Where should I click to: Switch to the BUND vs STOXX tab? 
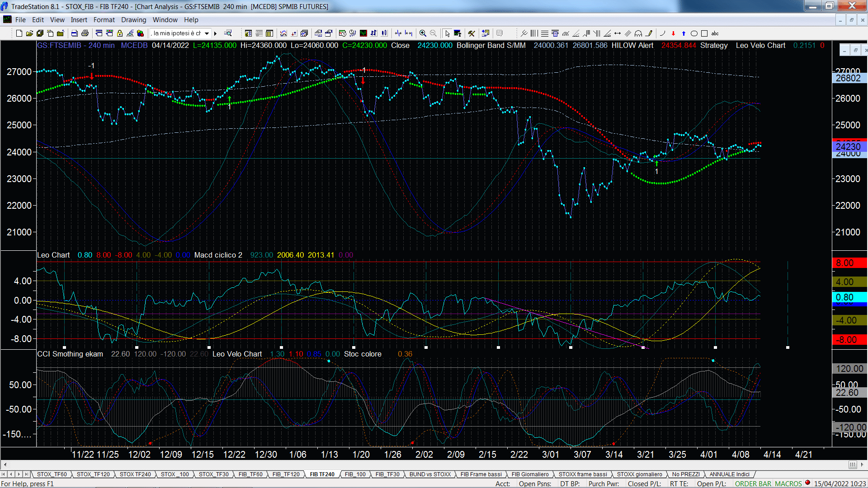tap(430, 474)
